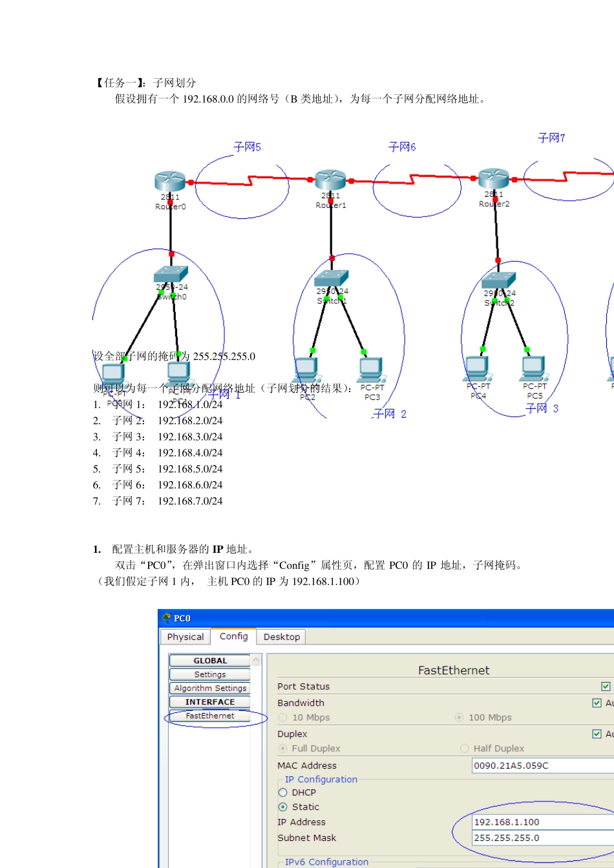Select the Switch0 switch icon
The width and height of the screenshot is (614, 868).
click(171, 274)
